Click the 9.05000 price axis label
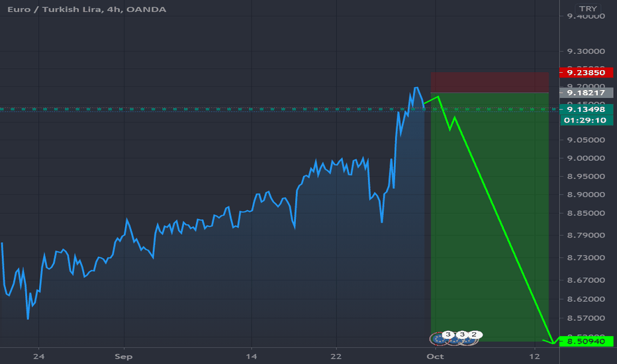 pyautogui.click(x=586, y=140)
